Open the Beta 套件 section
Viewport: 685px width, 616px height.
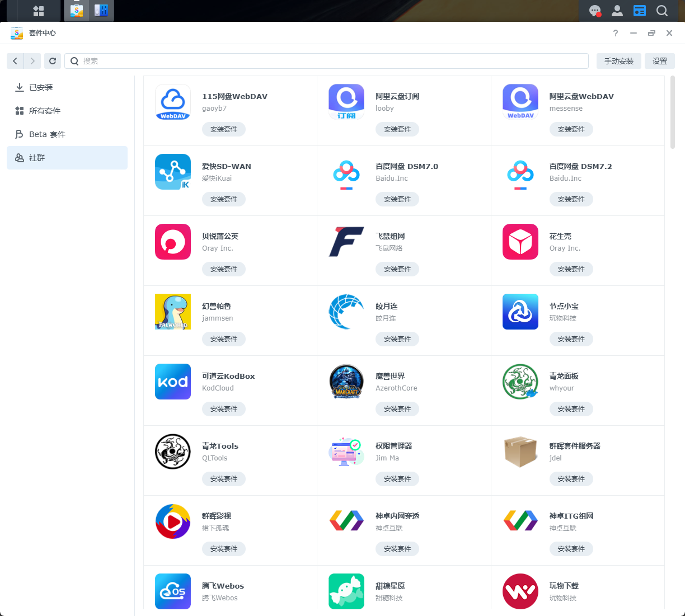(x=67, y=134)
